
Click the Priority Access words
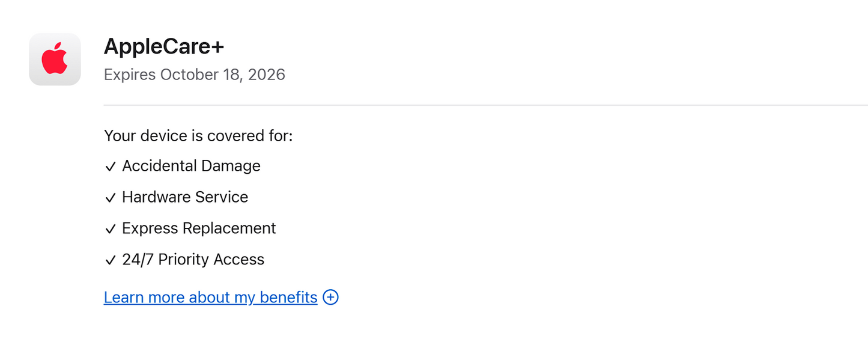(211, 260)
